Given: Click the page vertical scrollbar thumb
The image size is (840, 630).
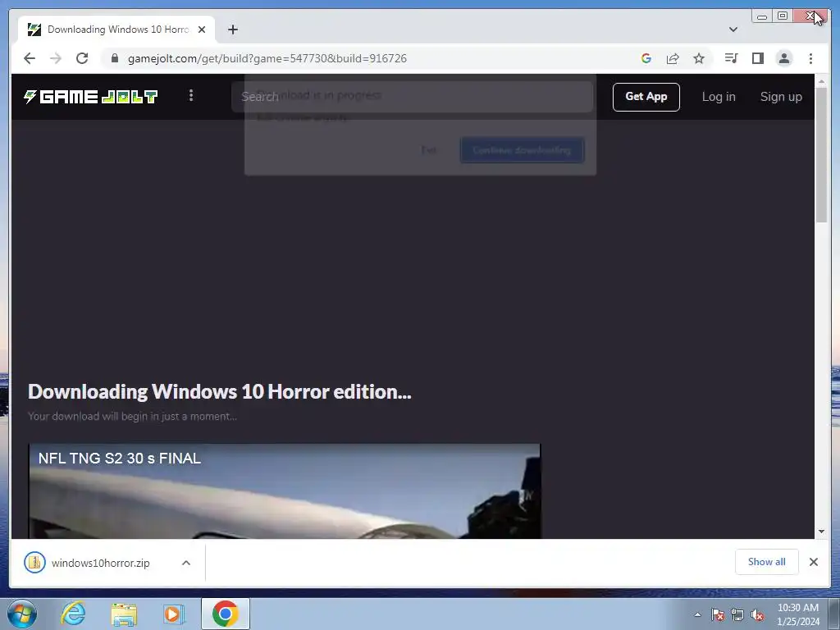Looking at the screenshot, I should point(821,155).
